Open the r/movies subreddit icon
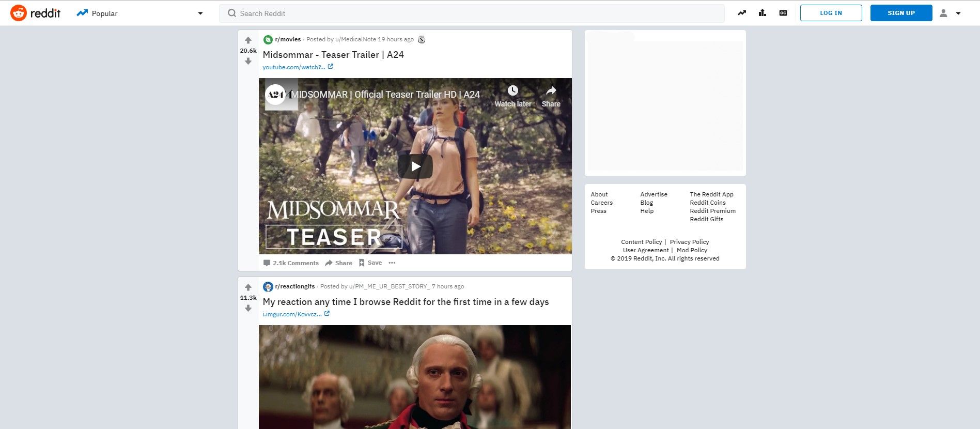Viewport: 980px width, 429px height. click(268, 40)
